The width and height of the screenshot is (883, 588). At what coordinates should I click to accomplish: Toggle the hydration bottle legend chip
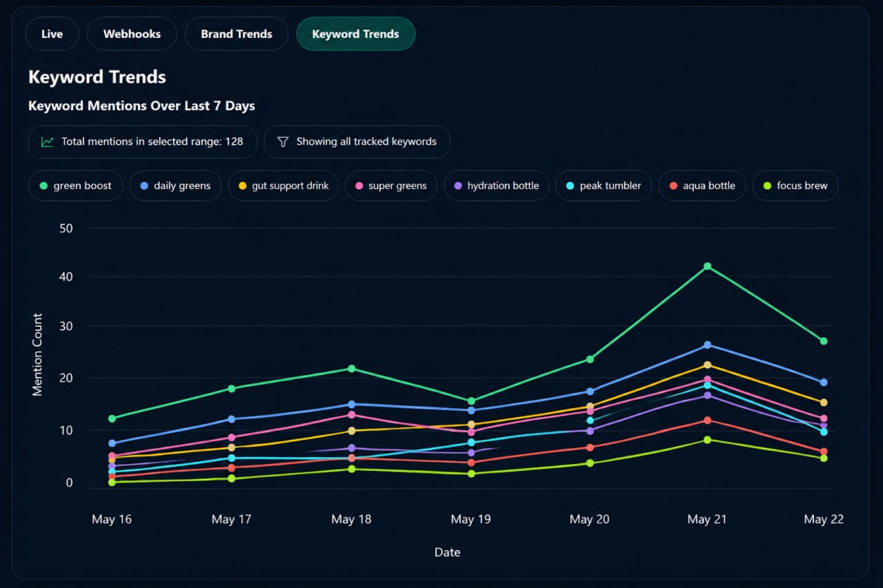pos(496,185)
